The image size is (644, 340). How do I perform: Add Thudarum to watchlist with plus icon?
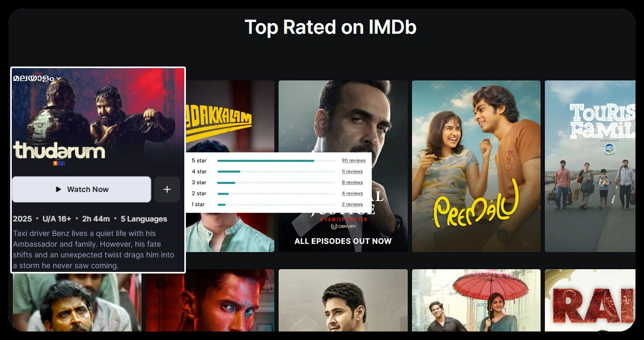[x=167, y=189]
